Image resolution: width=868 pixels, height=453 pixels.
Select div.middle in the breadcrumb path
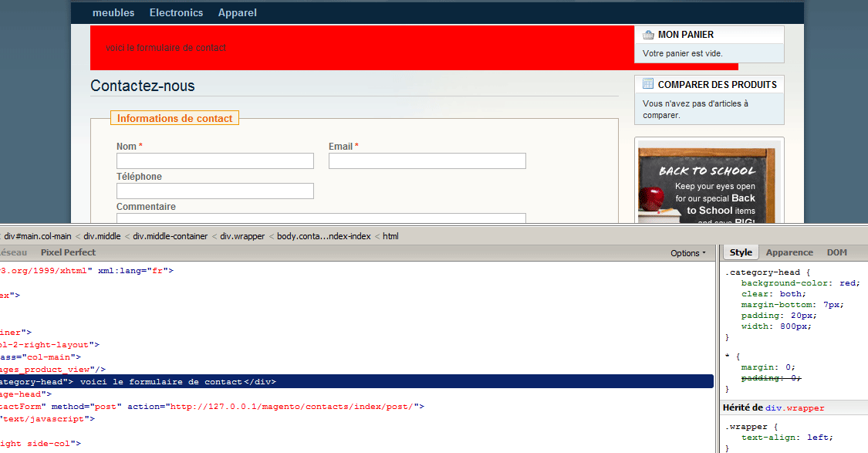click(x=102, y=236)
